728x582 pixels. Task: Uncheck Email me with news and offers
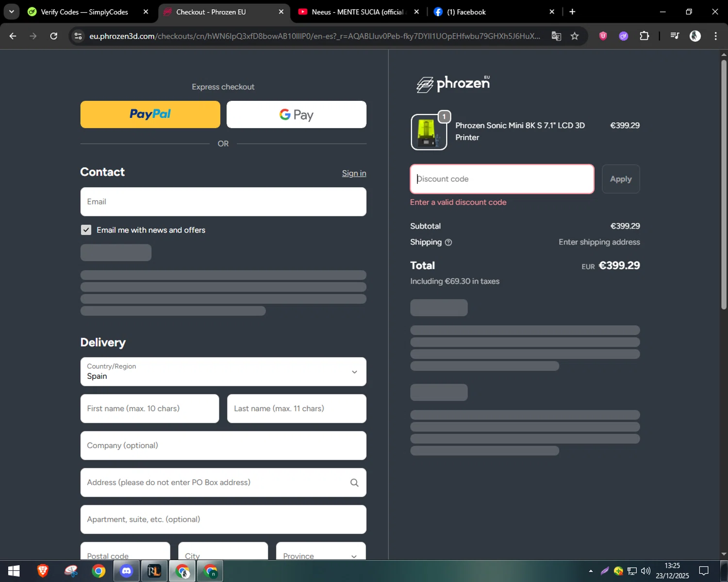[x=86, y=230]
